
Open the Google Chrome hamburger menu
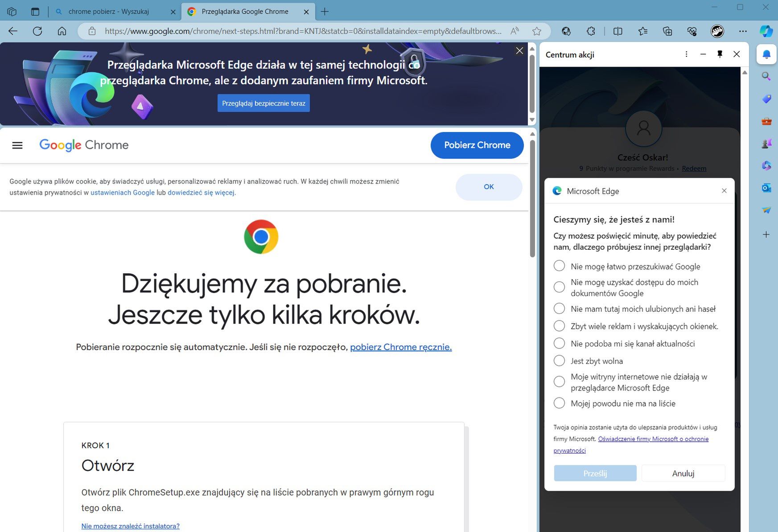click(17, 145)
